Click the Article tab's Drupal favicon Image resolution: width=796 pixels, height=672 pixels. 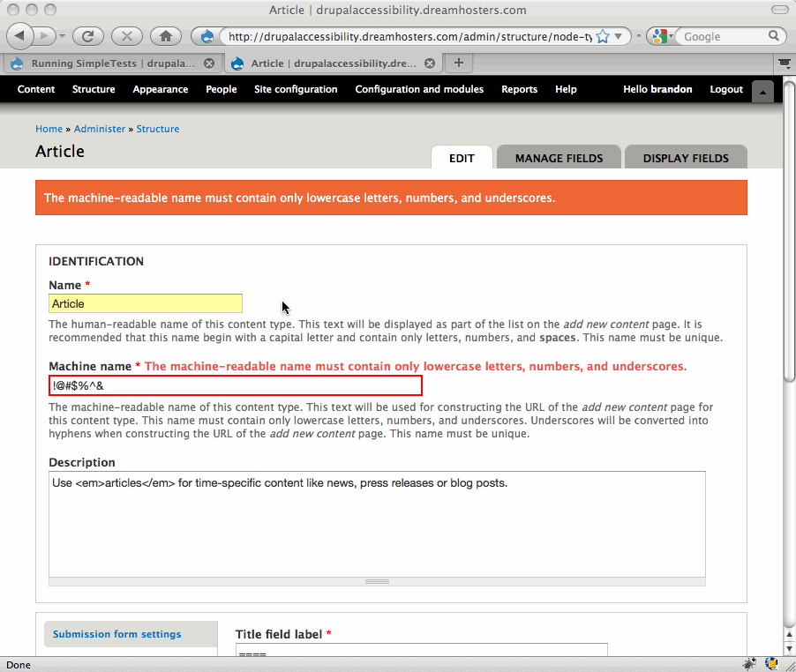pos(237,63)
